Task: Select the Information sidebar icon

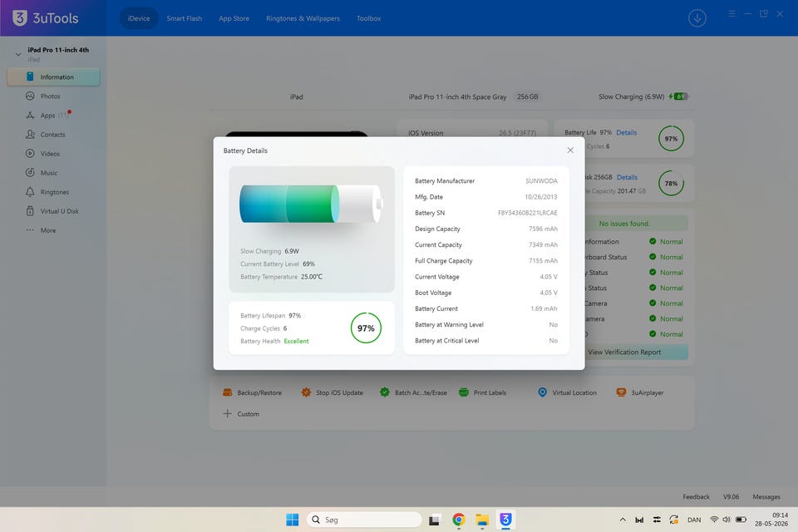Action: [30, 76]
